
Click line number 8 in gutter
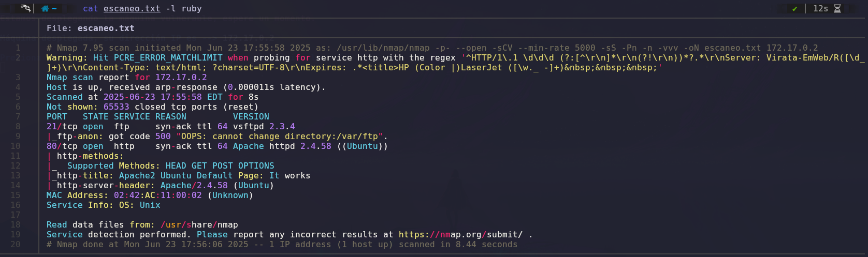click(x=18, y=127)
